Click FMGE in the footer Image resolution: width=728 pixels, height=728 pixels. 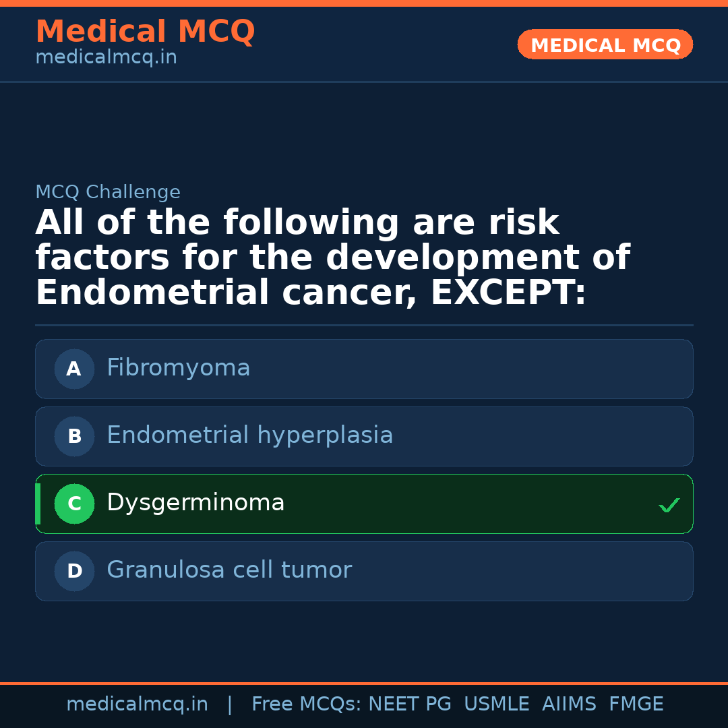(636, 704)
